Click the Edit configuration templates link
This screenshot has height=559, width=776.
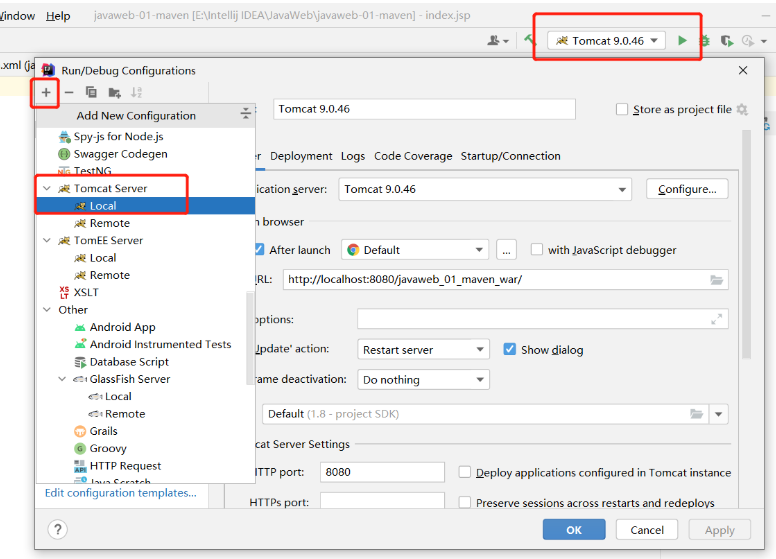click(121, 493)
